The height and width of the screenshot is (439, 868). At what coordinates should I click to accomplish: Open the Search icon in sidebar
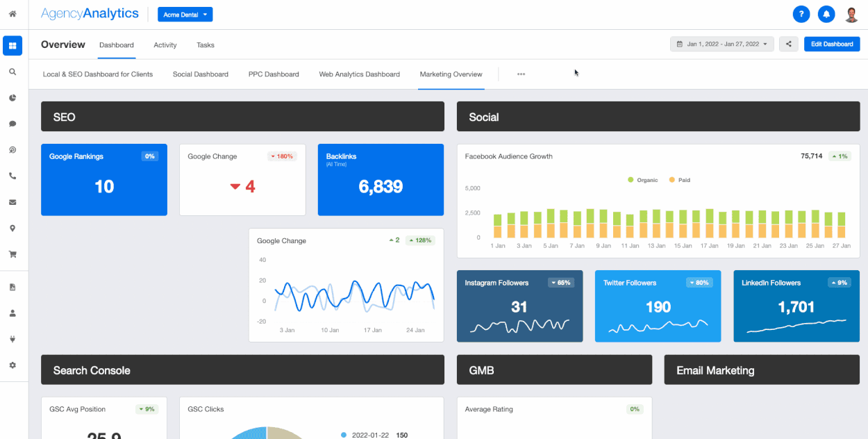click(x=12, y=72)
